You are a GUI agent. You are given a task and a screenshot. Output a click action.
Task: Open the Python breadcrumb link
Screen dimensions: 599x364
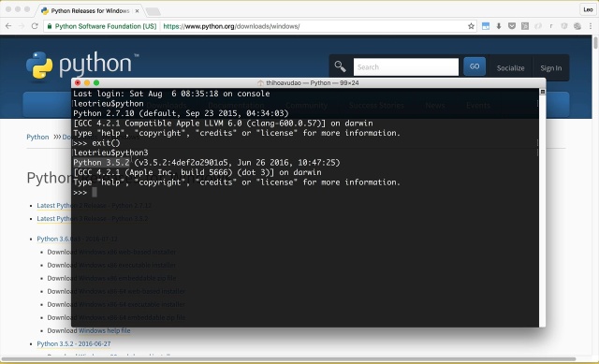(x=37, y=137)
